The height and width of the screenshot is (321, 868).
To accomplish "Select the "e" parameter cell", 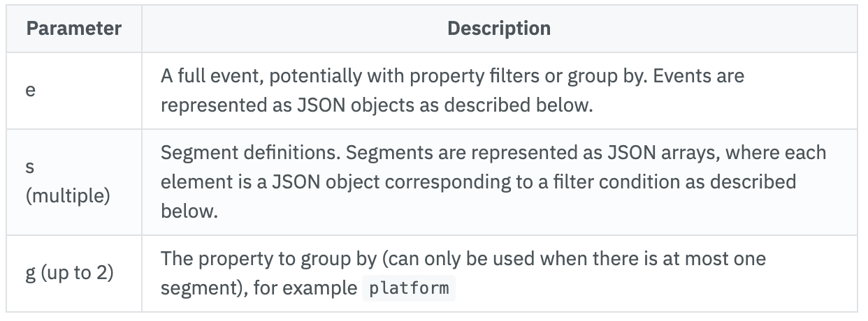I will point(30,90).
